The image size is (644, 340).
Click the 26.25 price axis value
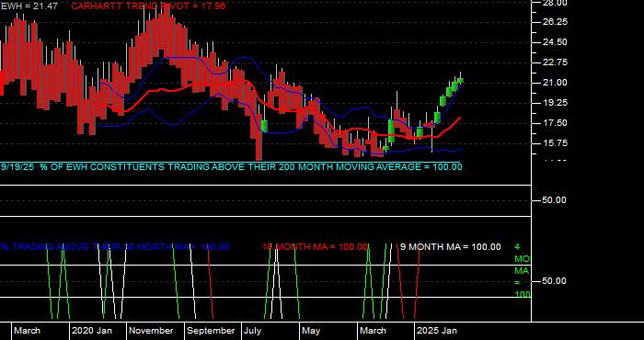pyautogui.click(x=555, y=22)
